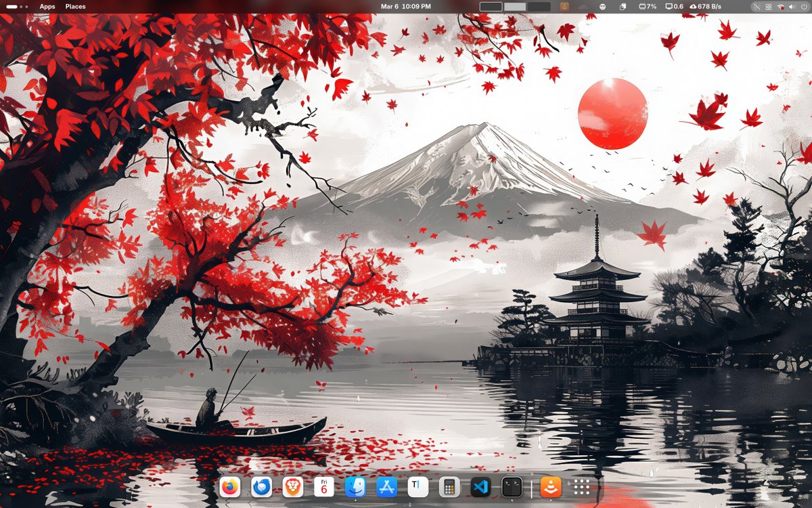Switch to the third workspace thumbnail

[x=539, y=6]
